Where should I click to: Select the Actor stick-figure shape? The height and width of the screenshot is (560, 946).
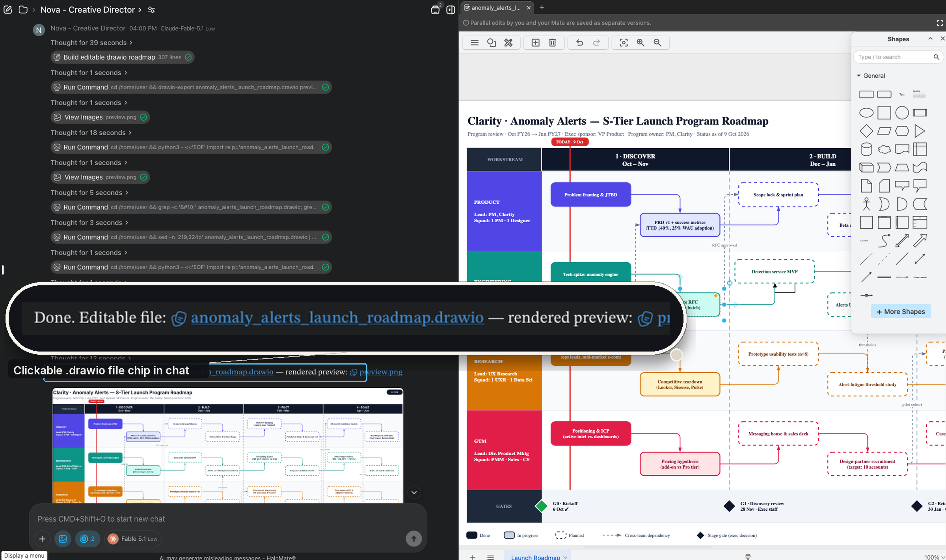click(x=866, y=204)
